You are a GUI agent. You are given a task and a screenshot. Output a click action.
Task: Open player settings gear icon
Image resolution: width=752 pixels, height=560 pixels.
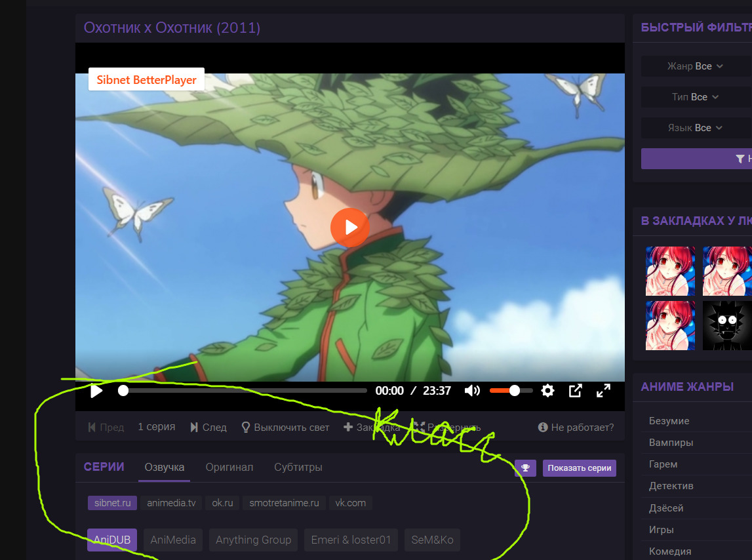(x=547, y=391)
